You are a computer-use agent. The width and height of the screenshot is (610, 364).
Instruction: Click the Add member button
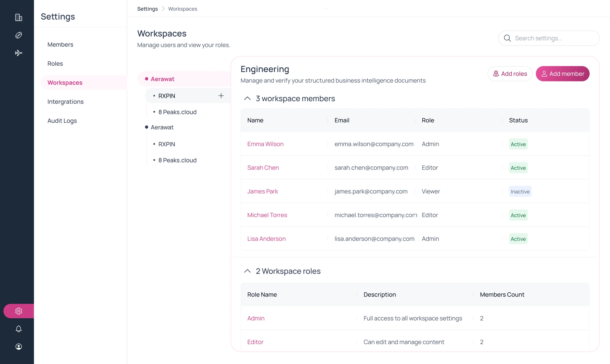tap(563, 74)
